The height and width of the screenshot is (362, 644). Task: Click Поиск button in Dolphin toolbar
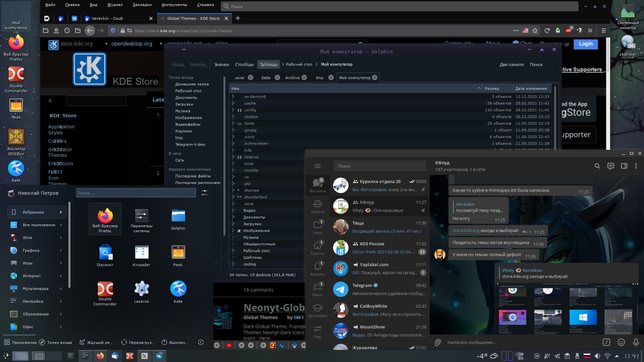[536, 64]
